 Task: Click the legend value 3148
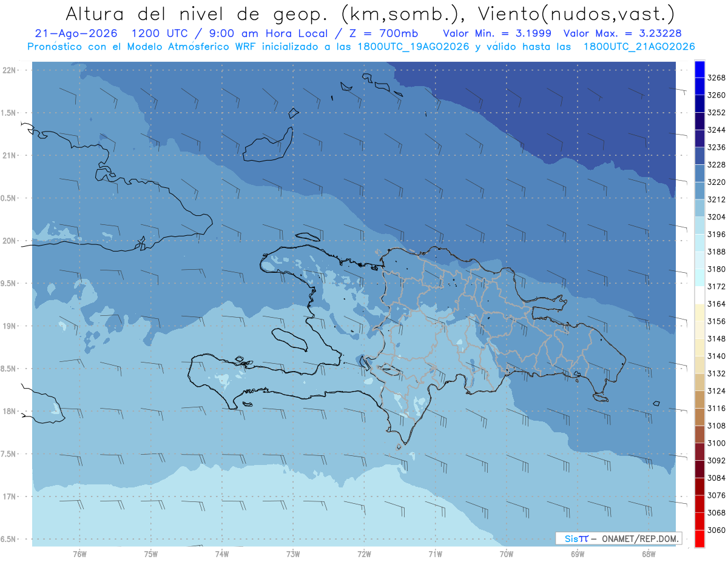[x=716, y=338]
